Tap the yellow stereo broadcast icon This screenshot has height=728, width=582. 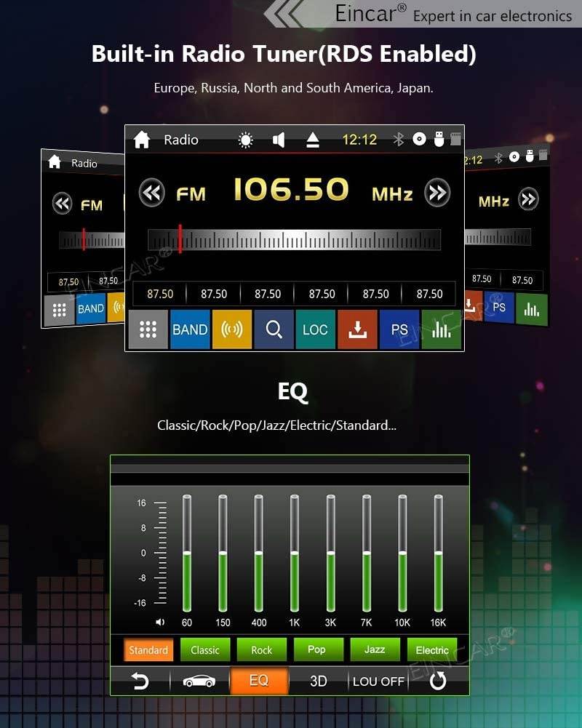point(232,329)
